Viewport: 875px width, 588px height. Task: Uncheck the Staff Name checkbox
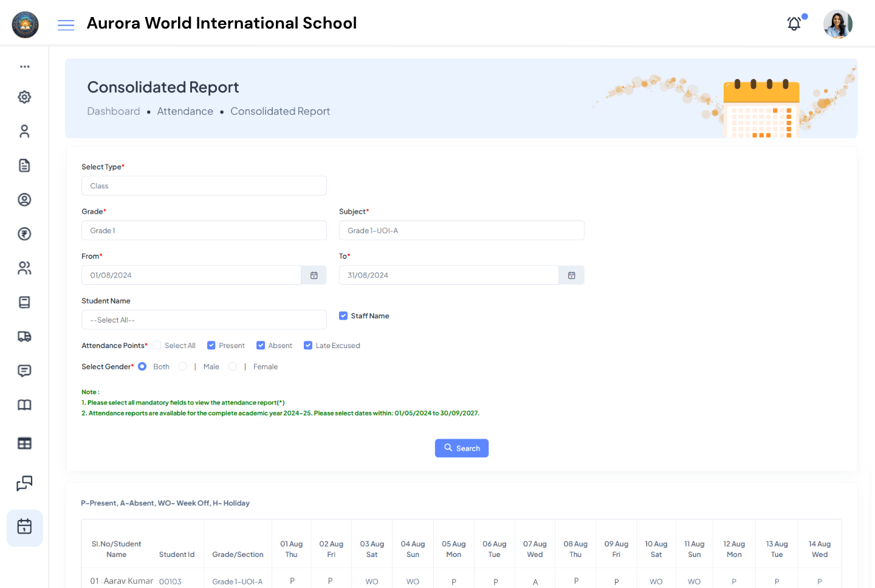coord(343,315)
